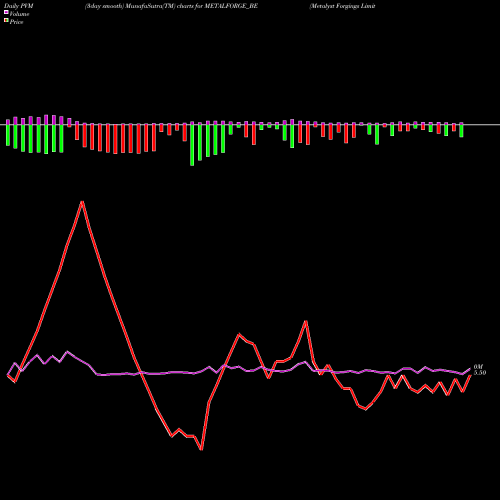
Task: Click the MunafaSutra charts for METALFORGE_BE heading
Action: click(171, 6)
